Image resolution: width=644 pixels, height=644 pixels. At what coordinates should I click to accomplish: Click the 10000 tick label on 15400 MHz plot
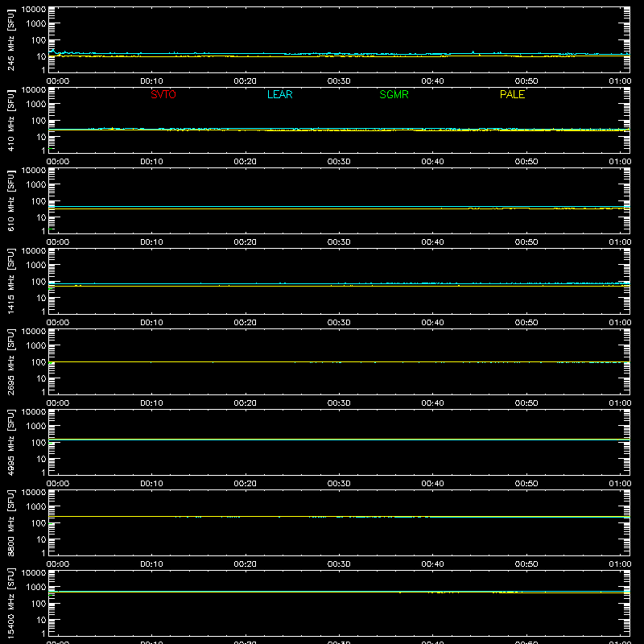click(x=34, y=573)
